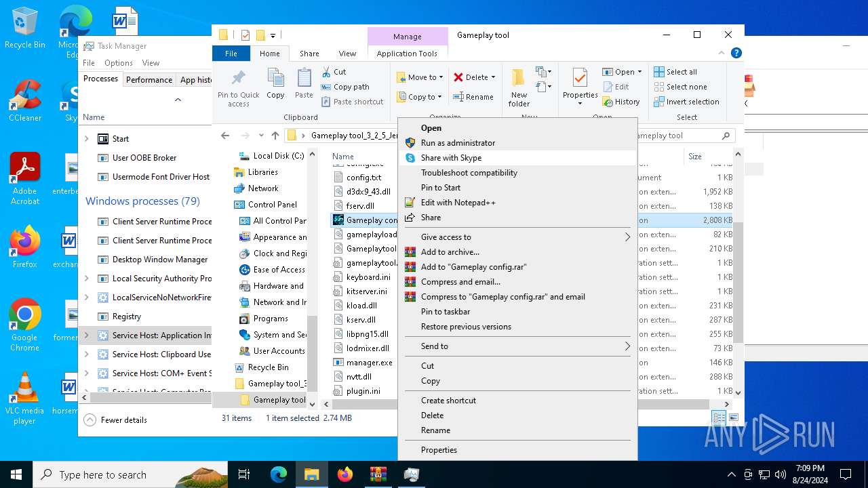This screenshot has height=488, width=868.
Task: Click the Paste ribbon icon
Action: coord(304,84)
